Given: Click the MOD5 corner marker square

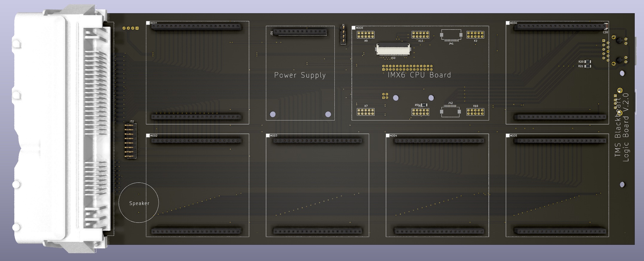Looking at the screenshot, I should click(x=508, y=136).
